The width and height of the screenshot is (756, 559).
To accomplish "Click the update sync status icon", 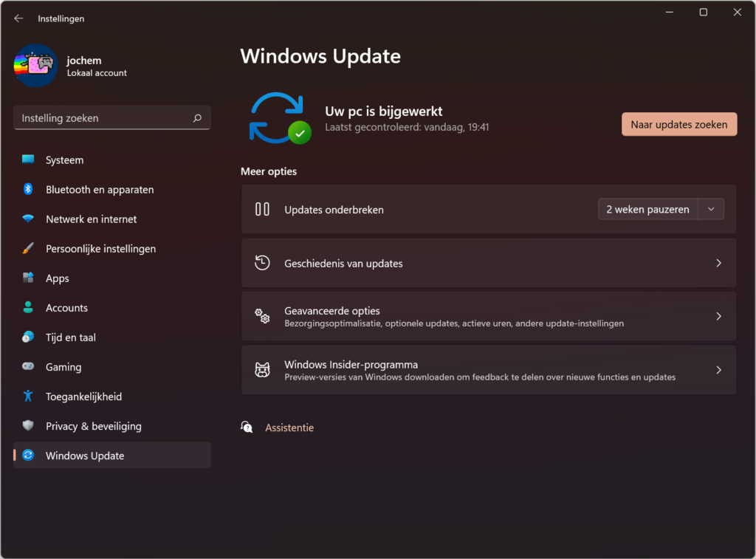I will tap(280, 118).
